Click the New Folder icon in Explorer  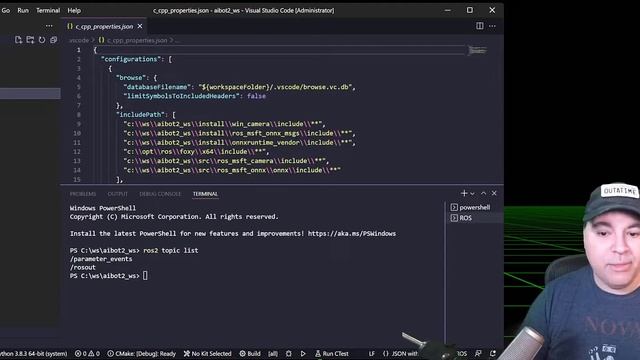[30, 40]
